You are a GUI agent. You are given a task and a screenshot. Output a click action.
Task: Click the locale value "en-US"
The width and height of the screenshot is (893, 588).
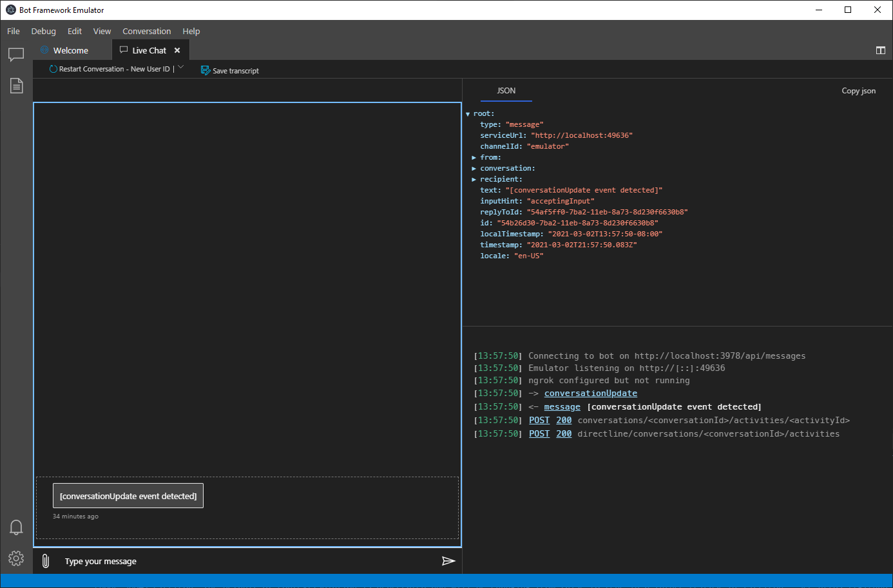[x=528, y=256]
